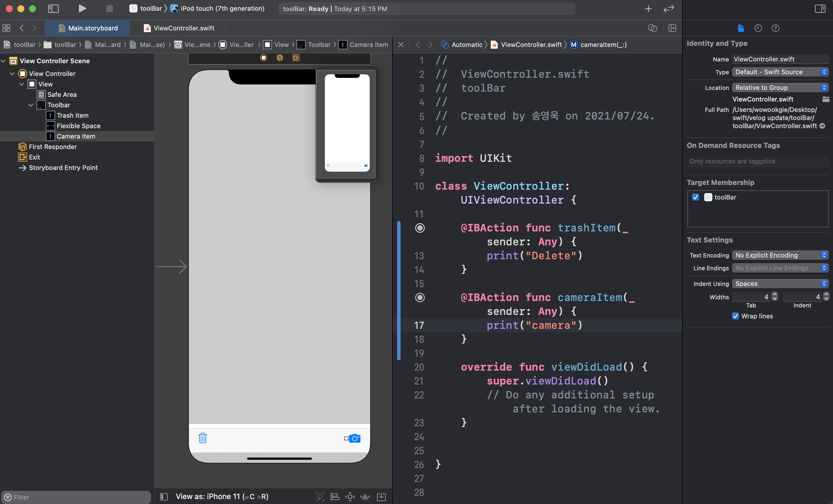Open the Add New Constraints tool
The width and height of the screenshot is (833, 504).
click(x=350, y=496)
